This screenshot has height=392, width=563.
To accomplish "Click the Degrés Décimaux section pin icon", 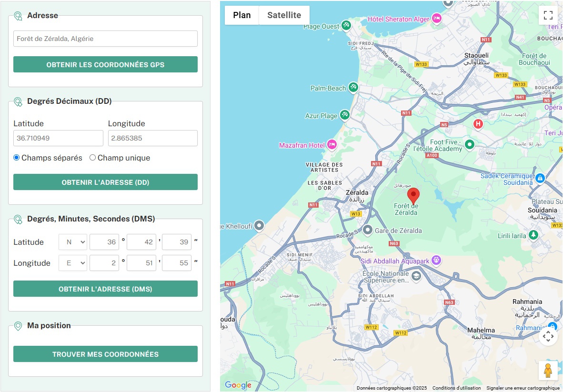I will coord(18,101).
